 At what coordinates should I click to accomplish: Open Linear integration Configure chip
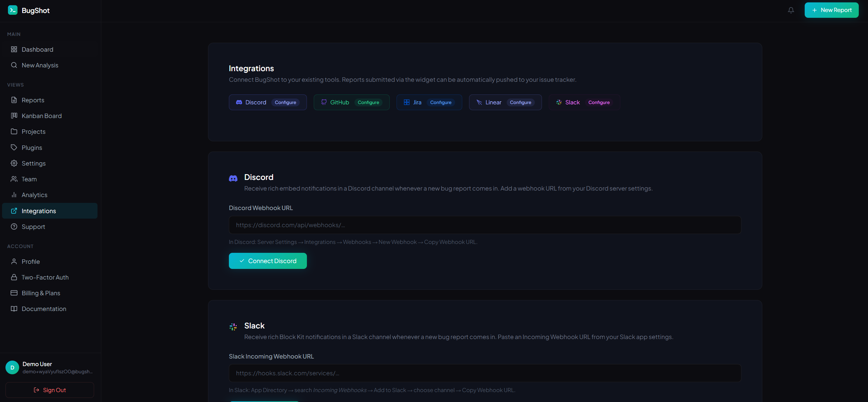pos(520,103)
